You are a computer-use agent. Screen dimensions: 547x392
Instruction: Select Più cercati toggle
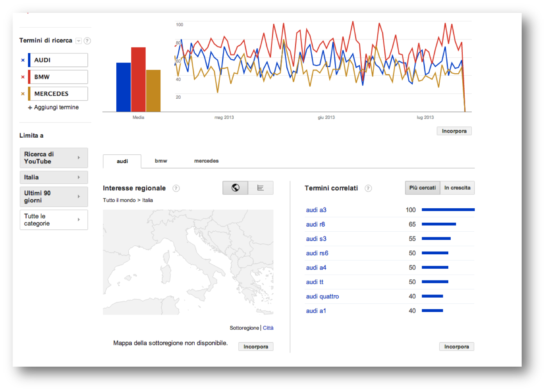pos(423,188)
